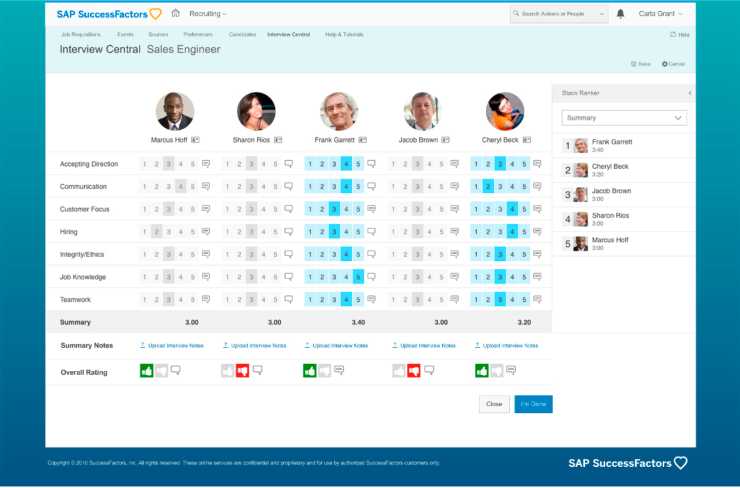
Task: Rate Marcus Hoff 5 on Hiring
Action: (193, 232)
